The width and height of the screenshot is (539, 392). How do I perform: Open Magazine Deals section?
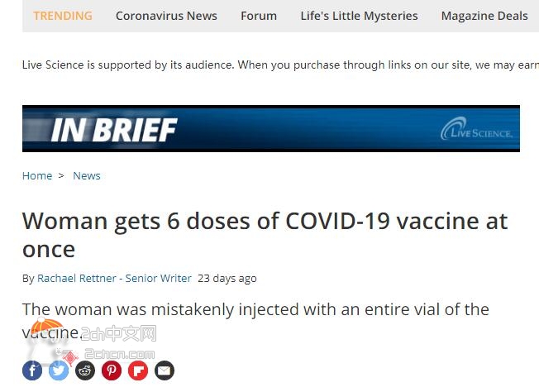click(484, 16)
